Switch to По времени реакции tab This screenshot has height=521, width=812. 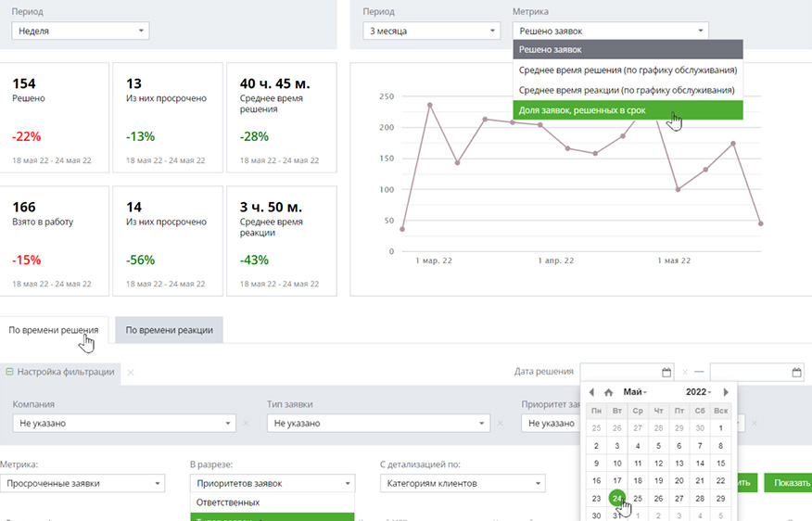pyautogui.click(x=169, y=329)
